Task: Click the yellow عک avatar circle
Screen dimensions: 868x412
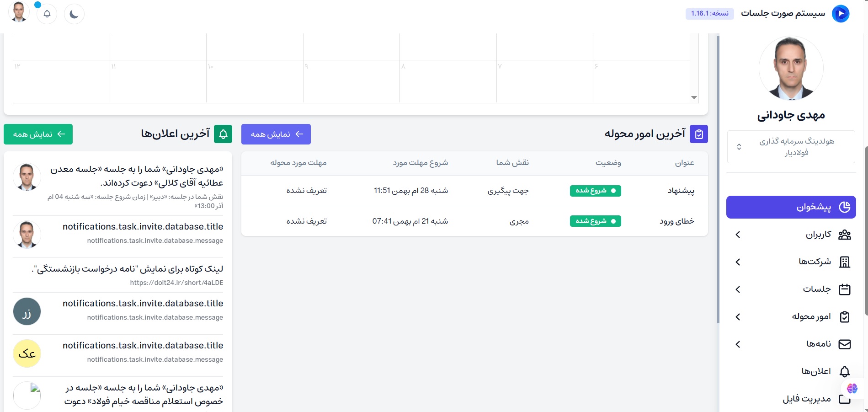Action: point(27,353)
